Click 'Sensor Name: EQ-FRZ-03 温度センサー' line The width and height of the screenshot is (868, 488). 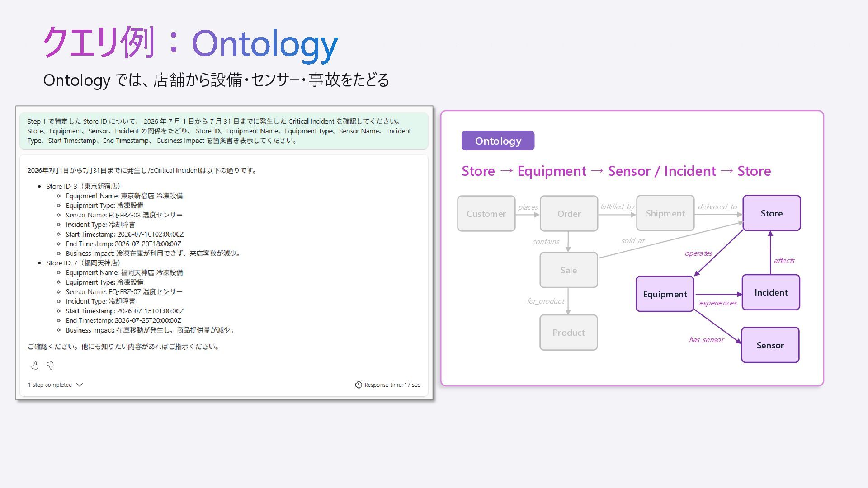[x=124, y=215]
